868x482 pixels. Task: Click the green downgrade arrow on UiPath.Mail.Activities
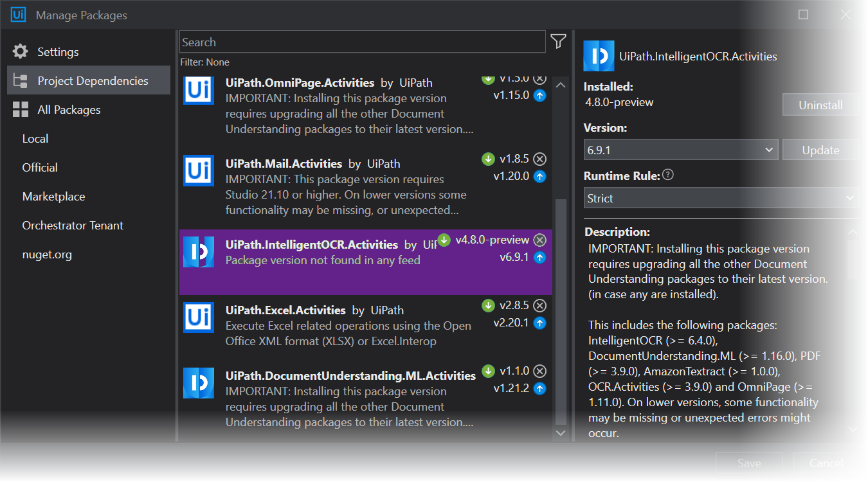pos(487,159)
